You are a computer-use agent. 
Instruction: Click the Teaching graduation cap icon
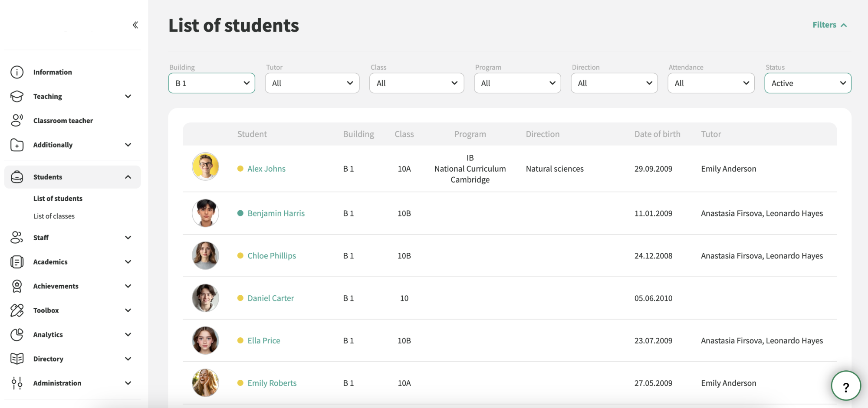(x=17, y=96)
